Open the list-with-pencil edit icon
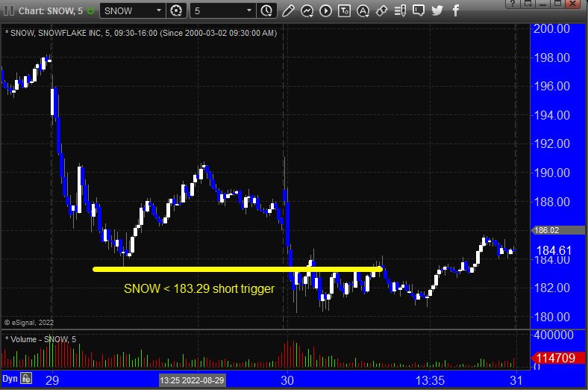This screenshot has height=390, width=588. coord(400,11)
